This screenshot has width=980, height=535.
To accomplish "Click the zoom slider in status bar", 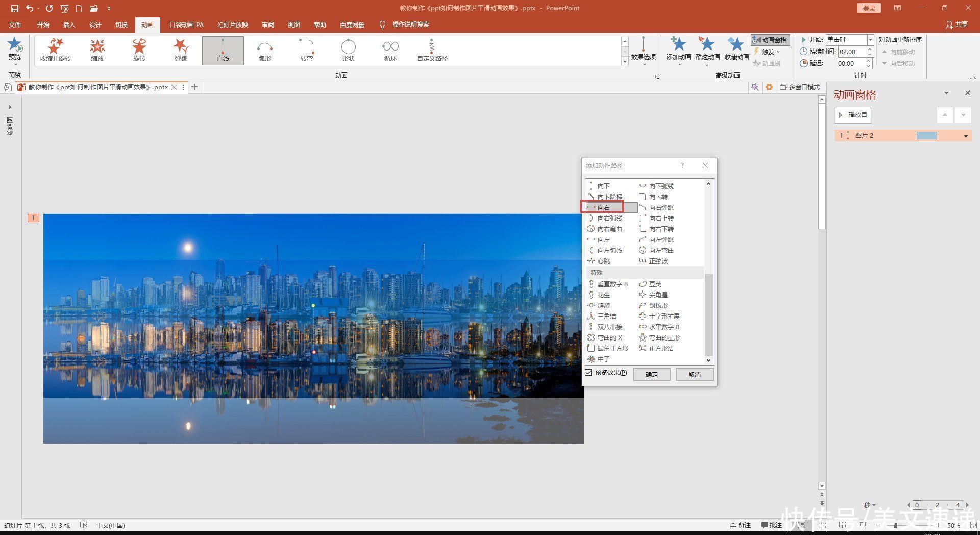I will (895, 525).
